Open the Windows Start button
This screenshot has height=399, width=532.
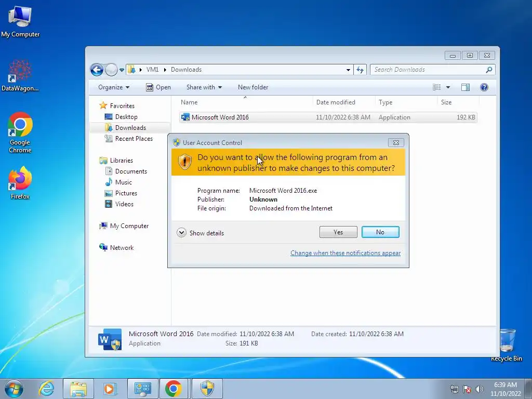(x=14, y=389)
